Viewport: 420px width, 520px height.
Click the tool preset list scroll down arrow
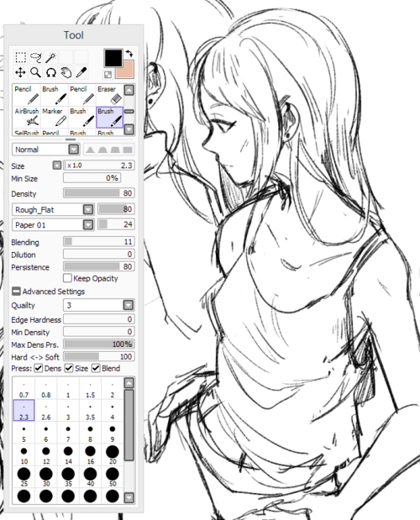129,129
